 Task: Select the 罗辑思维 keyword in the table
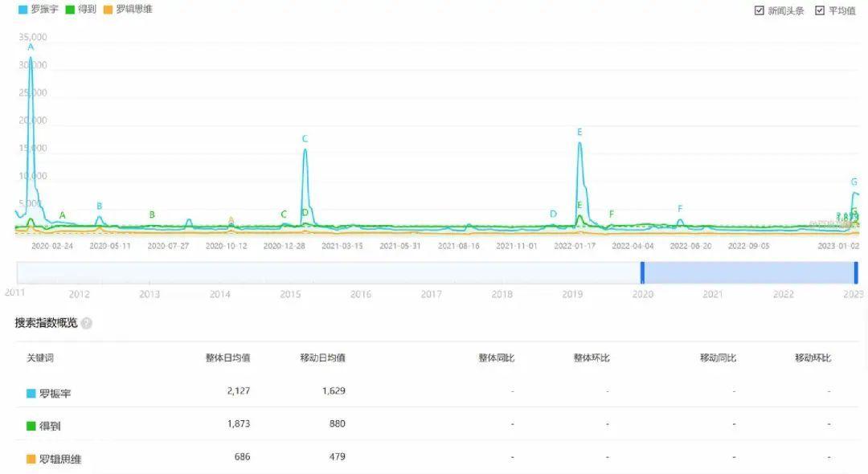coord(59,459)
